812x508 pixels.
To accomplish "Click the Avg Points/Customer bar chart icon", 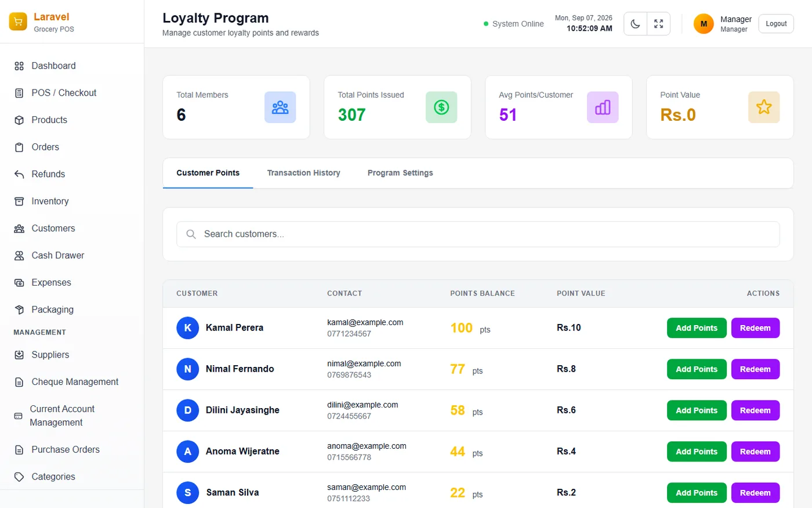I will click(603, 107).
